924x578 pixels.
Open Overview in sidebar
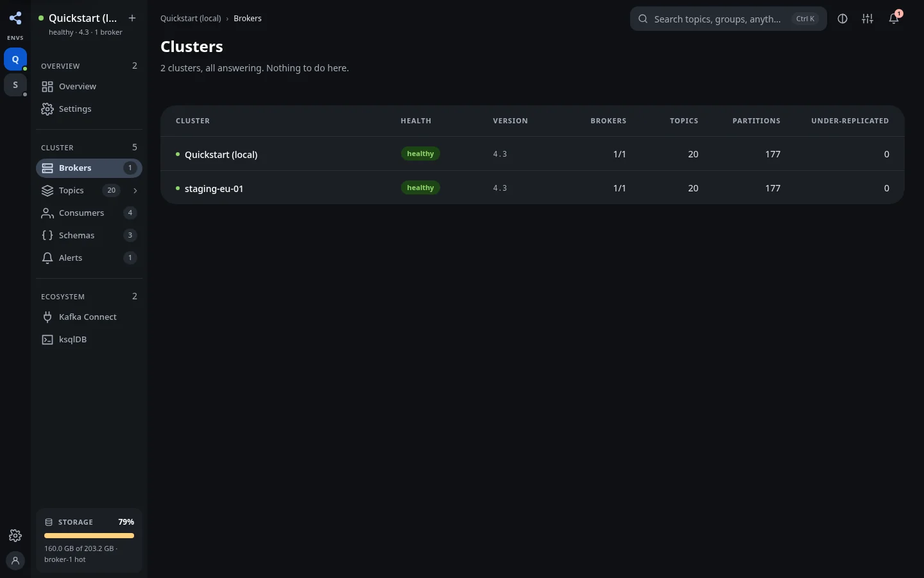[x=89, y=86]
